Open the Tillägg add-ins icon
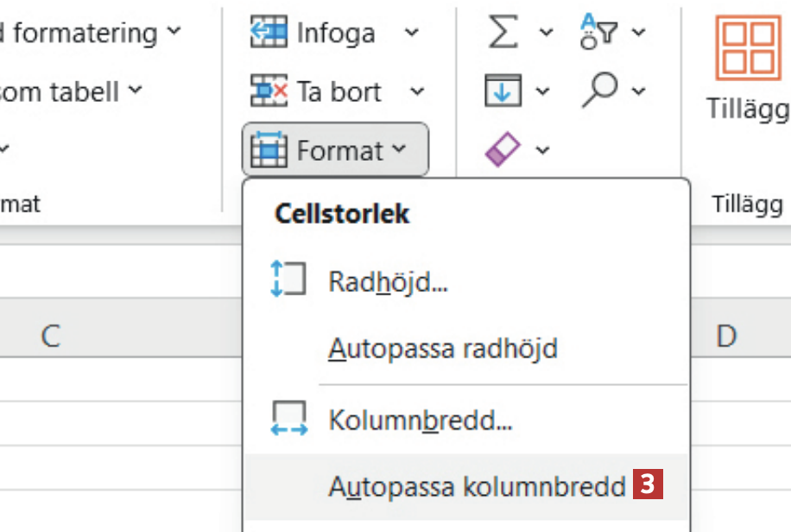 (748, 49)
